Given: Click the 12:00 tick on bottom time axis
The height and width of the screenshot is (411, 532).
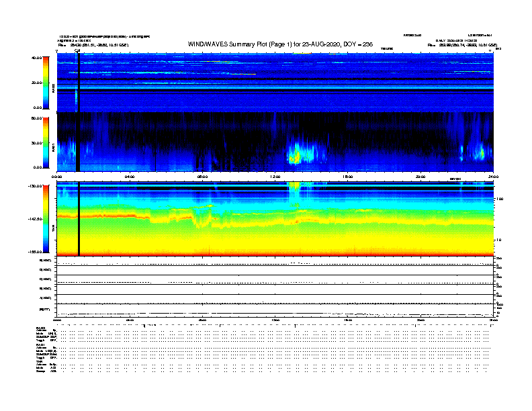Looking at the screenshot, I should pyautogui.click(x=275, y=320).
